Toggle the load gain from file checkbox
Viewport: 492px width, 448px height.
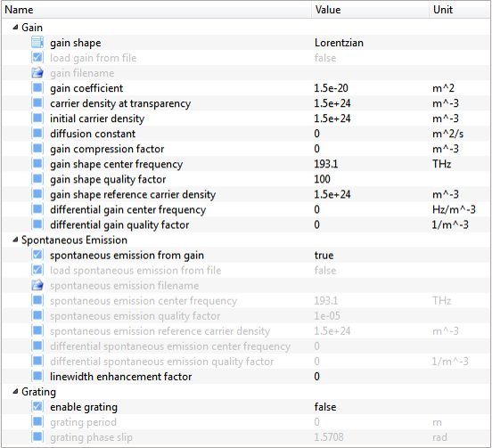37,57
